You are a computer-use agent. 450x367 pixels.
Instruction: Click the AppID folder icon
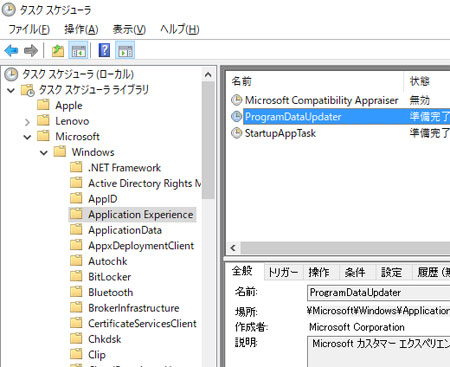[76, 198]
